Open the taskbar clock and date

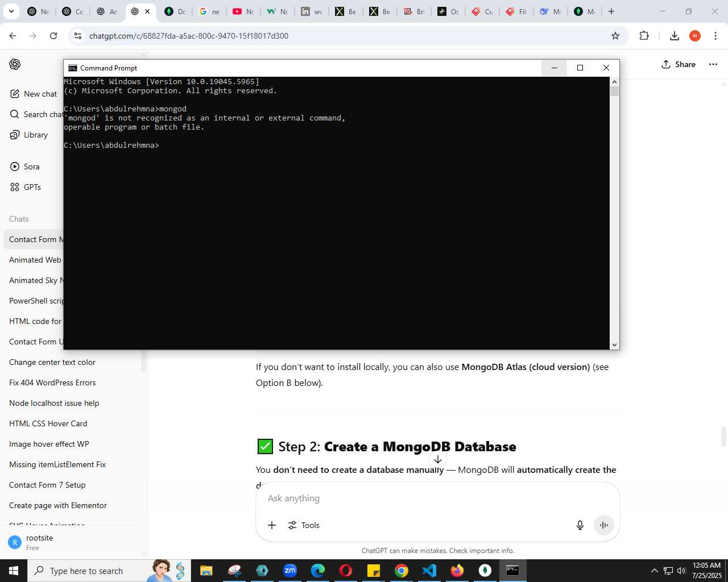click(x=706, y=571)
